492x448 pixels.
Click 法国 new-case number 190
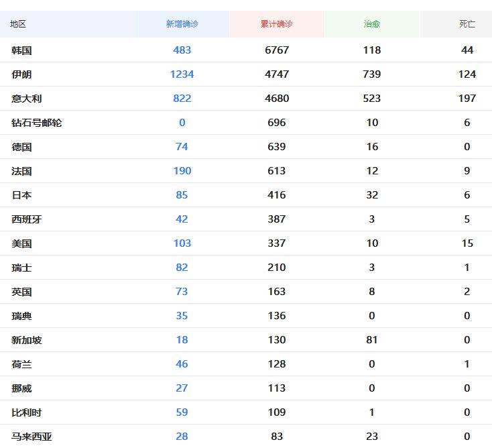pyautogui.click(x=182, y=171)
